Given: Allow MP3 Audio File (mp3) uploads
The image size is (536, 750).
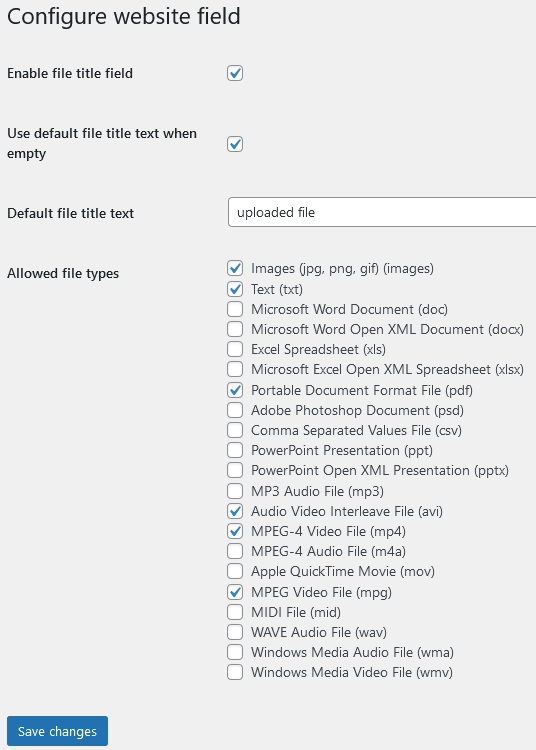Looking at the screenshot, I should pos(235,491).
